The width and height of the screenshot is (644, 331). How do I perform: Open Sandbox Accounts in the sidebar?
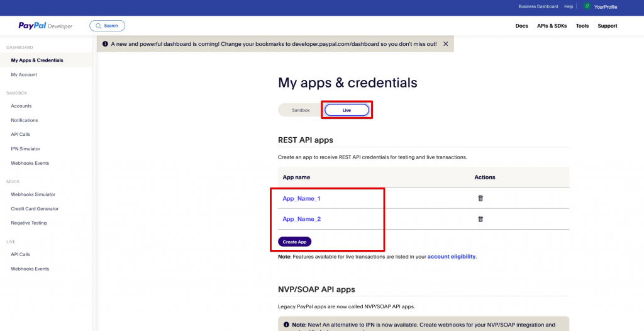21,106
